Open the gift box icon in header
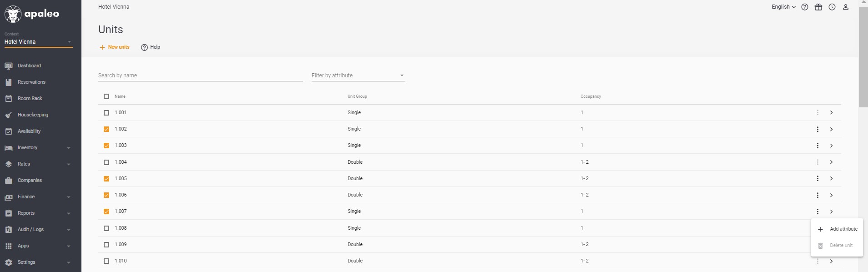This screenshot has height=272, width=868. [818, 7]
